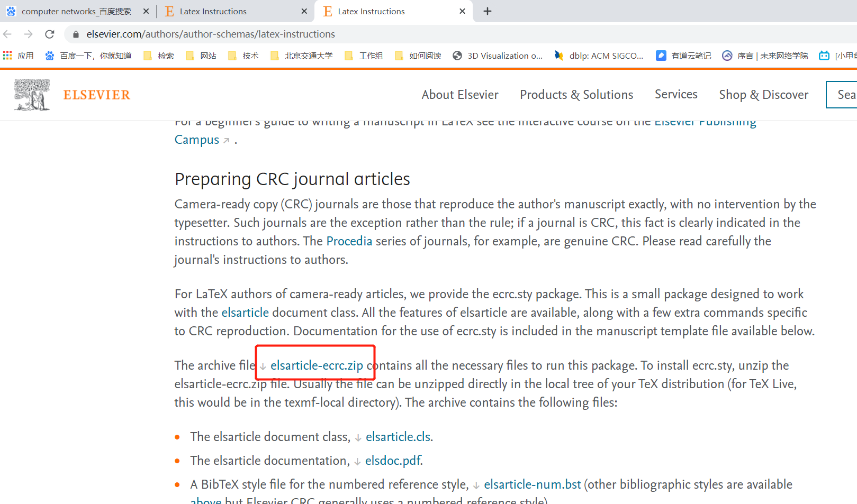This screenshot has height=504, width=857.
Task: Click the download arrow before elsarticle.cls
Action: coord(358,438)
